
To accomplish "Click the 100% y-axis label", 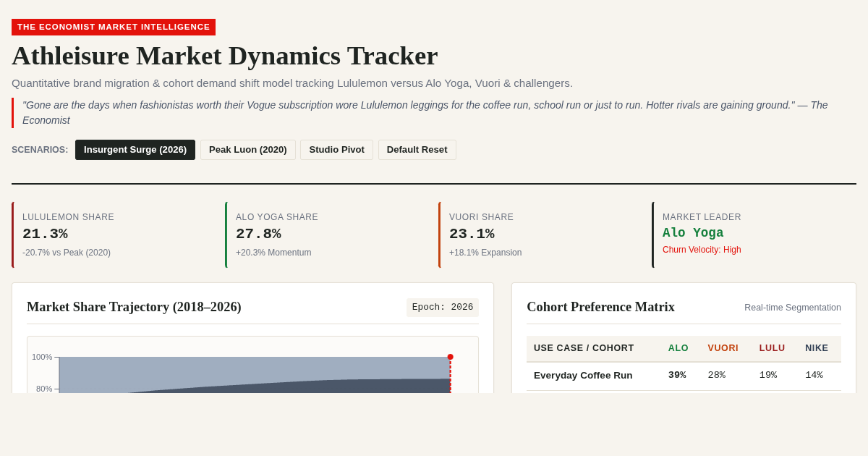I will (x=42, y=357).
